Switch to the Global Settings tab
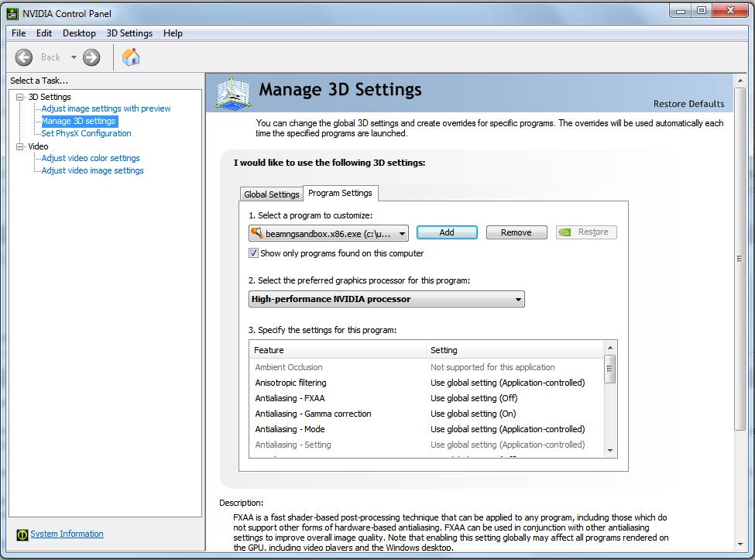Viewport: 755px width, 560px height. [272, 194]
